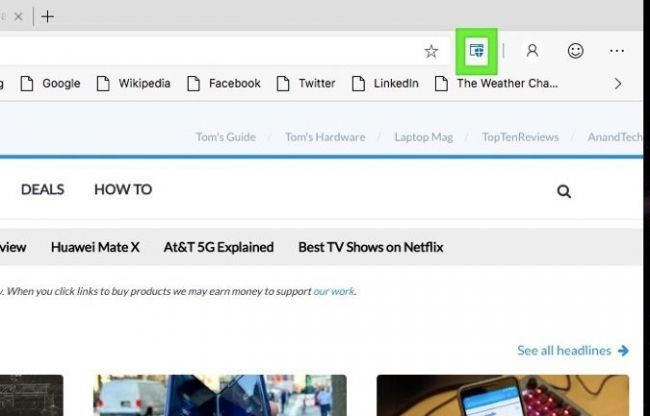Open the street scene article thumbnail

(x=220, y=395)
